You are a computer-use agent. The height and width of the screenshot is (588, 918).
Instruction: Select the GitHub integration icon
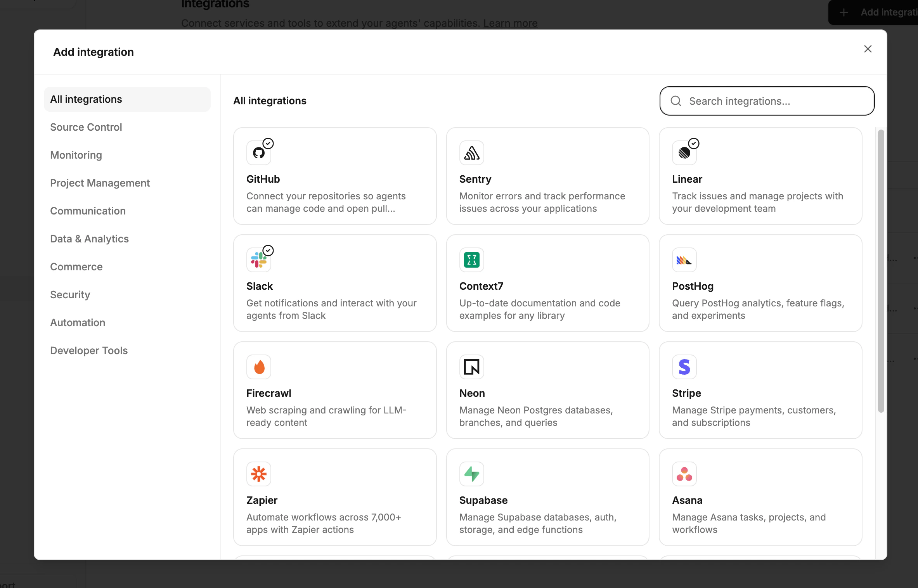[x=259, y=152]
